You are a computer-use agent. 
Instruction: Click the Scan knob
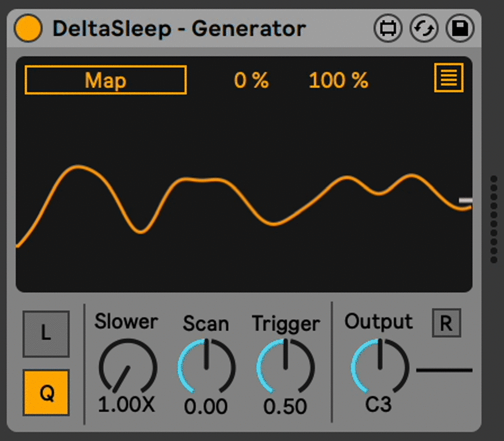(206, 367)
